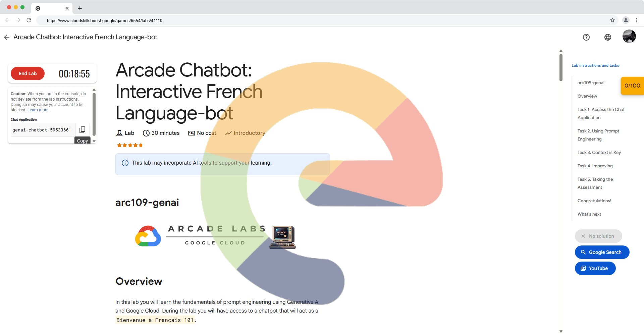644x334 pixels.
Task: Bookmark this page with star icon
Action: coord(612,20)
